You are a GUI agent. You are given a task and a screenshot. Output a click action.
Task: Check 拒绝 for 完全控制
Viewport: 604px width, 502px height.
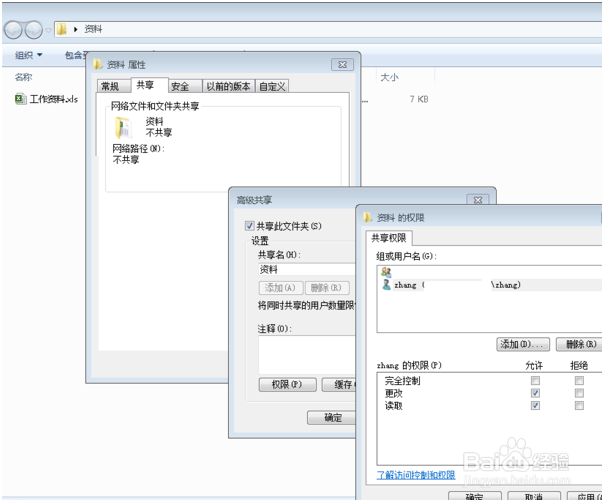pyautogui.click(x=579, y=381)
